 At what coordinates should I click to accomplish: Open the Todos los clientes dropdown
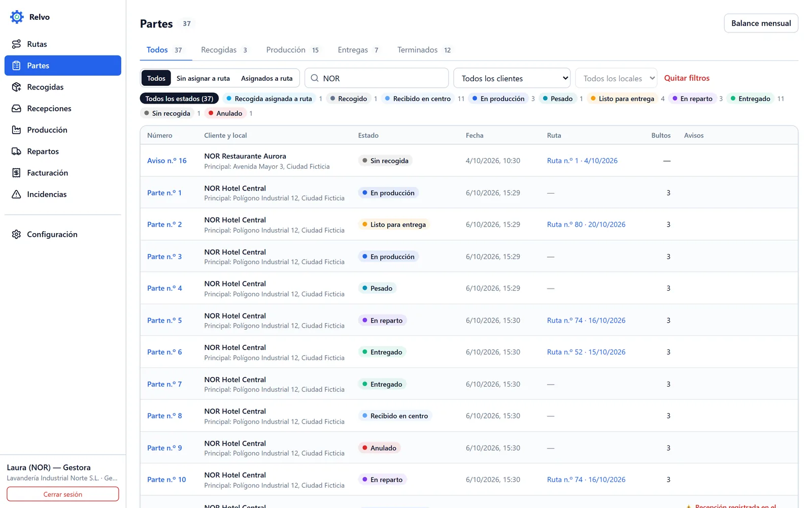(x=512, y=78)
